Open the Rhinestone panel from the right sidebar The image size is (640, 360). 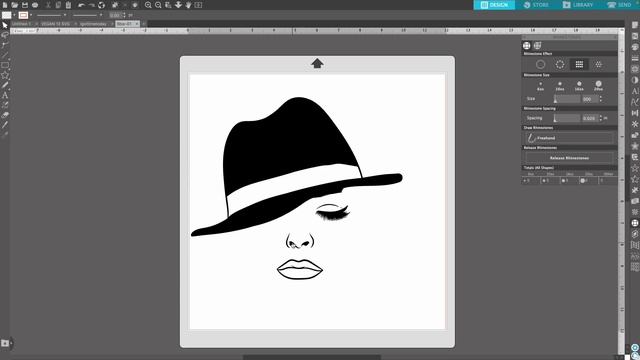coord(635,223)
